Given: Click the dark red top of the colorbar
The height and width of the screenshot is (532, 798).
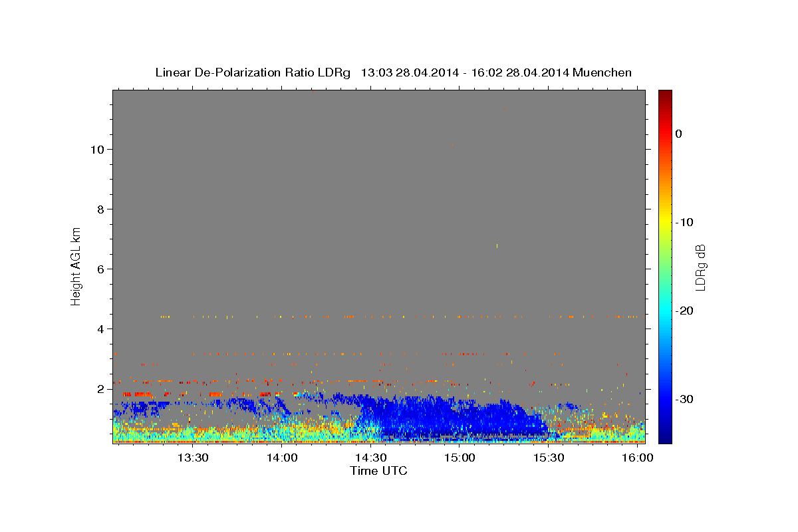Looking at the screenshot, I should [x=665, y=95].
